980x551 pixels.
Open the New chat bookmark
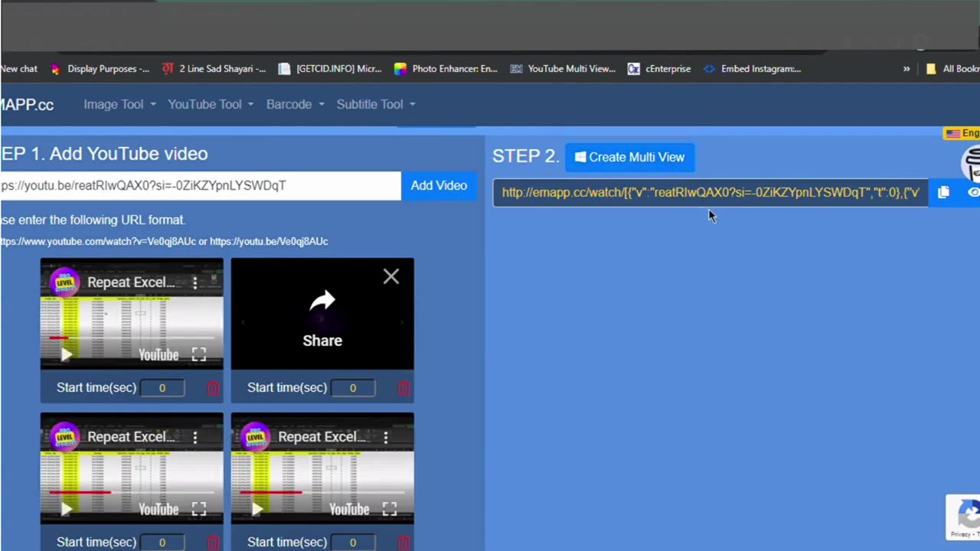(19, 69)
